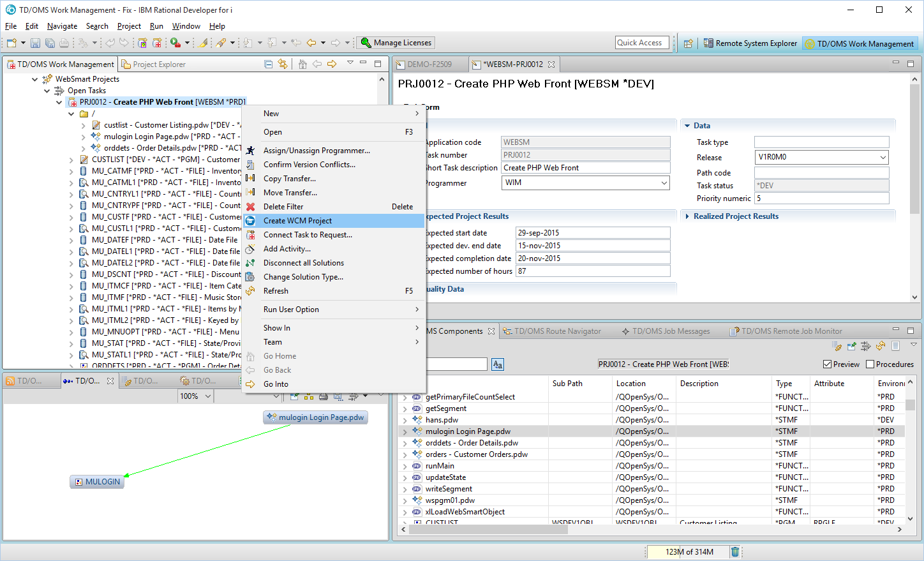Image resolution: width=924 pixels, height=561 pixels.
Task: Toggle the Preview checkbox
Action: click(x=828, y=364)
